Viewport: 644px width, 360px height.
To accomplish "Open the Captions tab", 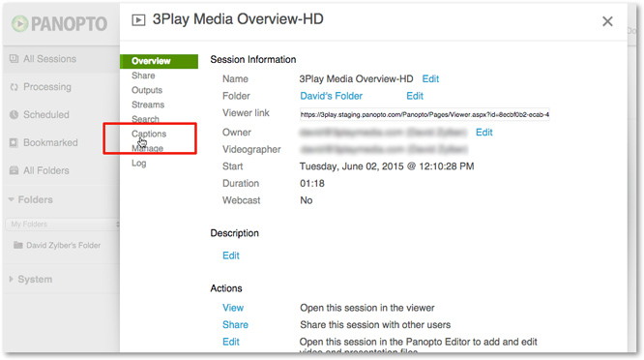I will point(149,134).
